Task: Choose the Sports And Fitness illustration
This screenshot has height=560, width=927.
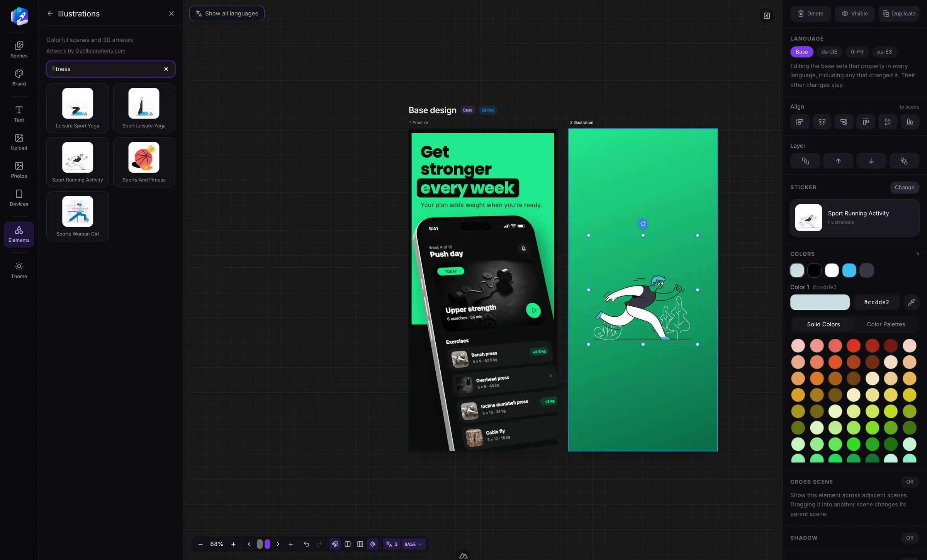Action: point(144,162)
